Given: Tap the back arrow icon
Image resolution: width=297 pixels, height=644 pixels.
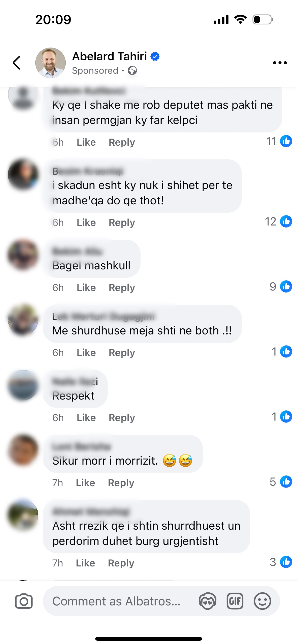Looking at the screenshot, I should point(17,63).
